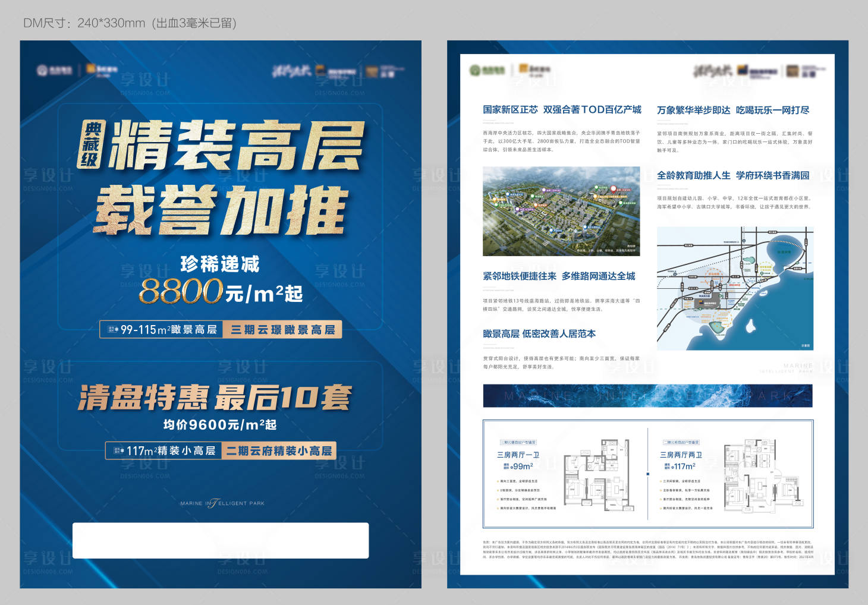This screenshot has height=605, width=868.
Task: Select the 载誉加推 headline
Action: pos(221,210)
